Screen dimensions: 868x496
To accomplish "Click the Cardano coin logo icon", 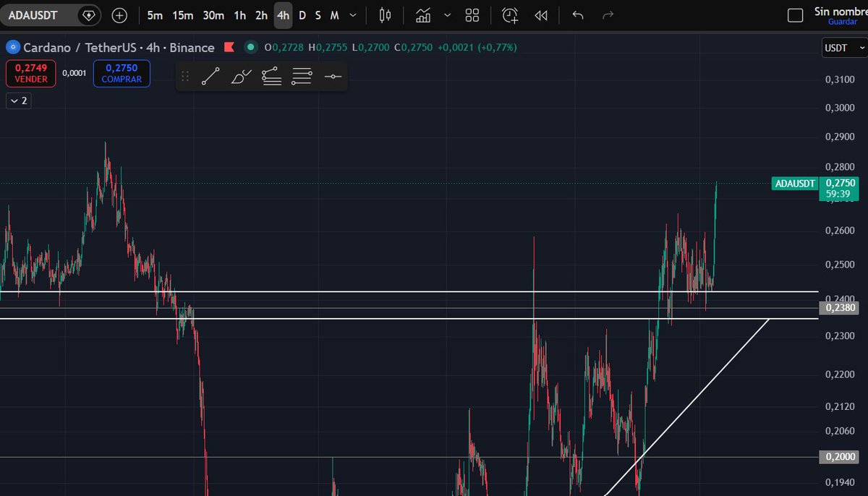I will [x=12, y=48].
